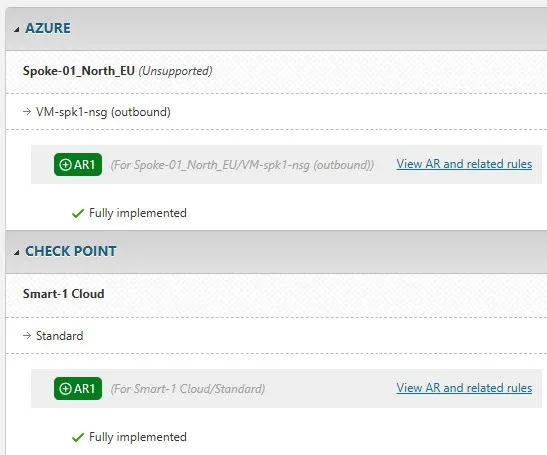
Task: Click Fully implemented status under Azure
Action: [138, 213]
